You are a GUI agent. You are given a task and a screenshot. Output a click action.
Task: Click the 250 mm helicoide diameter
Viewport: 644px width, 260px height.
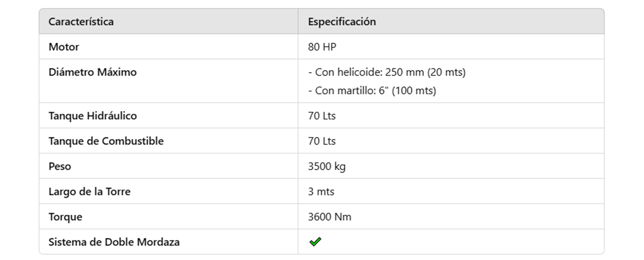click(x=404, y=72)
